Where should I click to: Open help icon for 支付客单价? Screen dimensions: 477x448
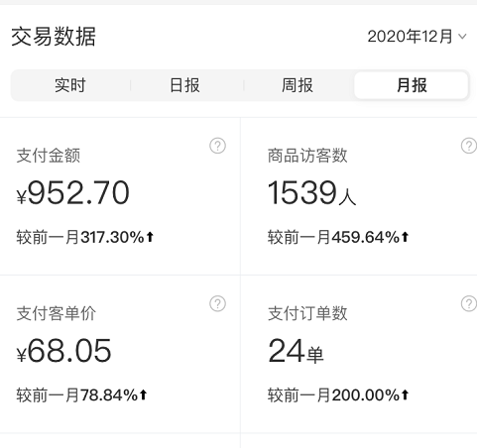pos(217,303)
